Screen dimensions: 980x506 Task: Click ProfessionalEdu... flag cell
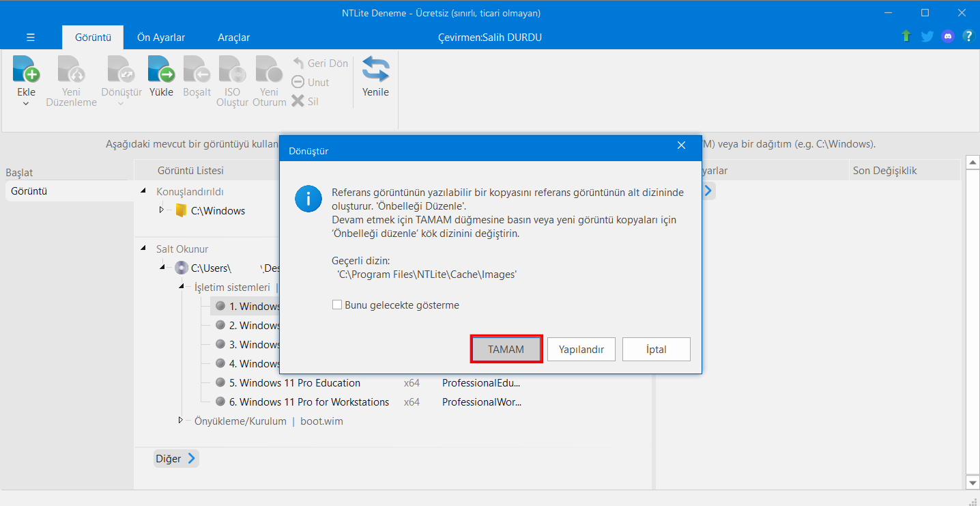click(482, 383)
